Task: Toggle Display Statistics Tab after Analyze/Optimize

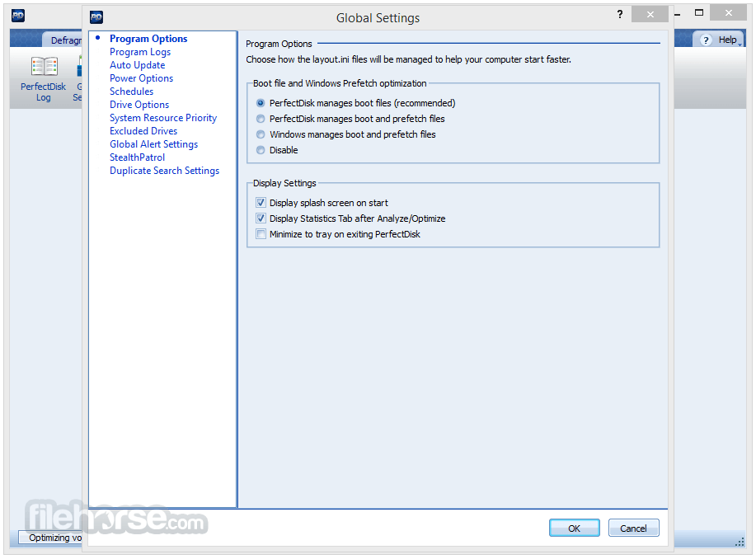Action: pyautogui.click(x=351, y=218)
